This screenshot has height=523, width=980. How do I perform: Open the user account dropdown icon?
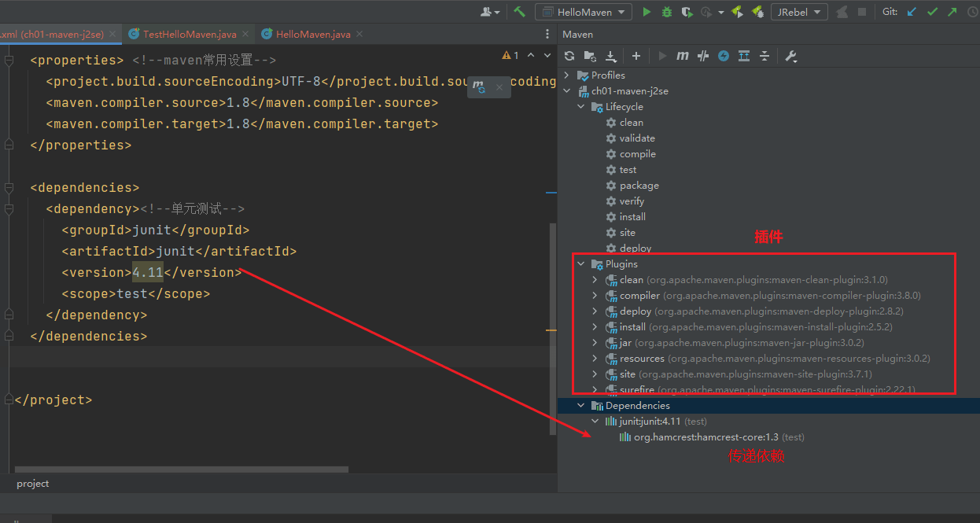click(491, 12)
